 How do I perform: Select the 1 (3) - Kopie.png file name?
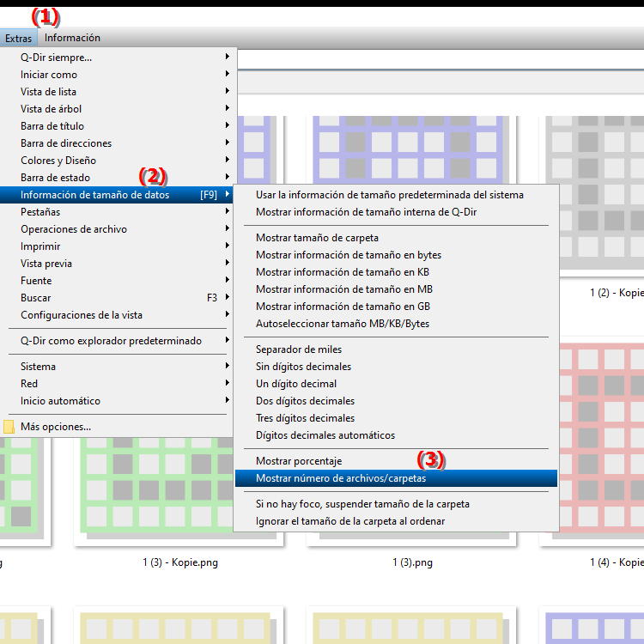pos(180,562)
